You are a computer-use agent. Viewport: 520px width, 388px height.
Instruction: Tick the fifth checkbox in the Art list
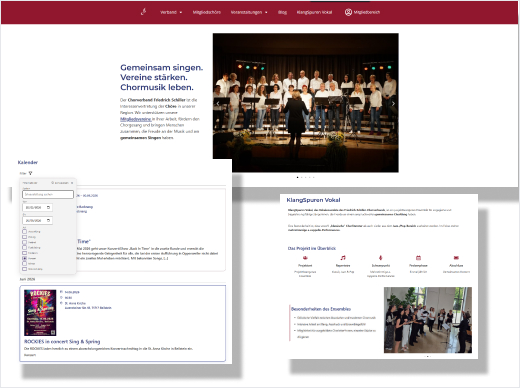pyautogui.click(x=24, y=253)
